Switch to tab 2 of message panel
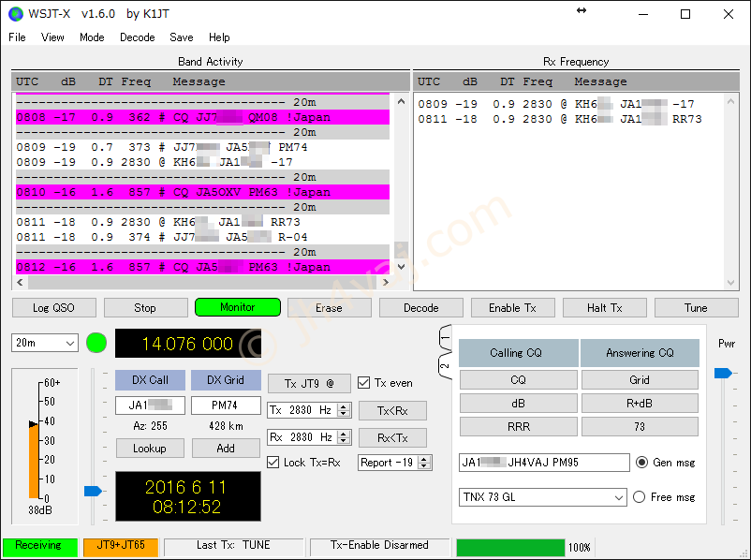751x560 pixels. [446, 366]
